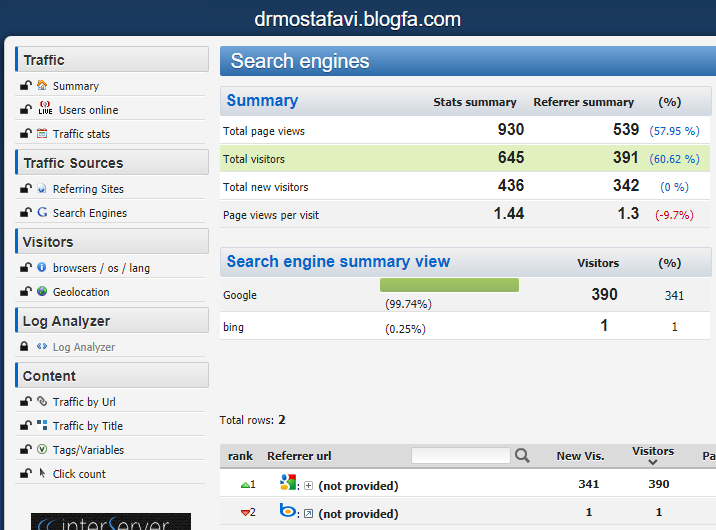This screenshot has height=530, width=716.
Task: Expand the Google (not provided) row
Action: [x=309, y=486]
